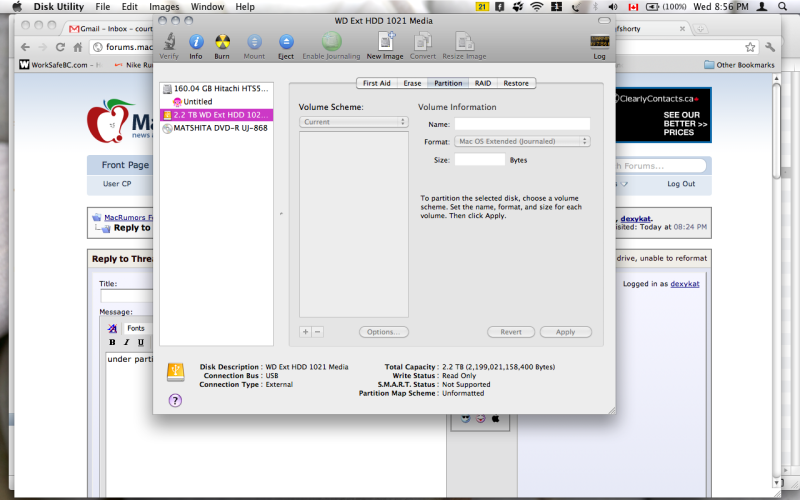Open the File menu

[103, 7]
